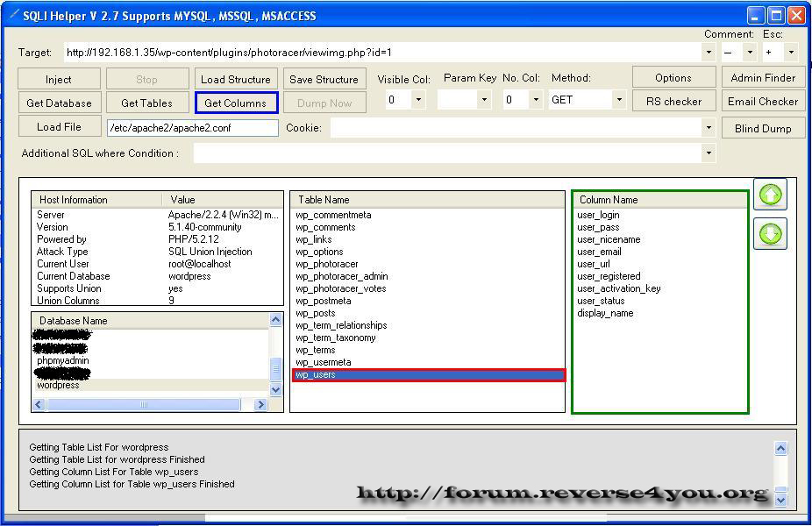812x526 pixels.
Task: Select the user_pass column
Action: coord(660,227)
